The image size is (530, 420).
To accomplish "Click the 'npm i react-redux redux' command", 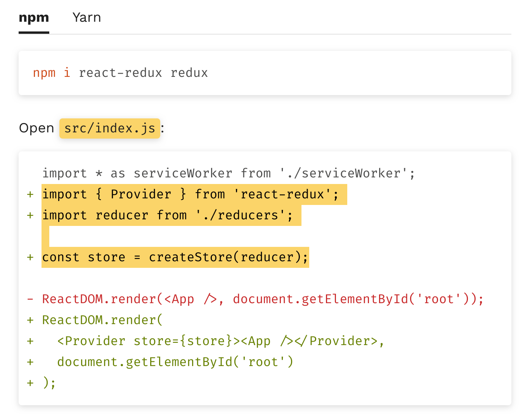I will pos(120,73).
